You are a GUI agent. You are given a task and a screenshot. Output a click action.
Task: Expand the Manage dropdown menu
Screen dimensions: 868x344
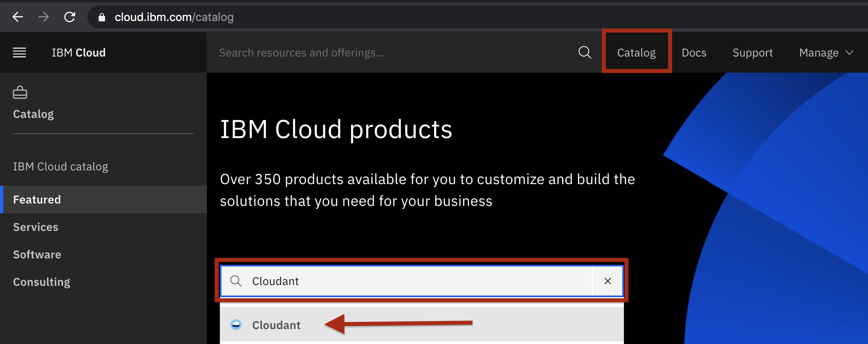(826, 52)
